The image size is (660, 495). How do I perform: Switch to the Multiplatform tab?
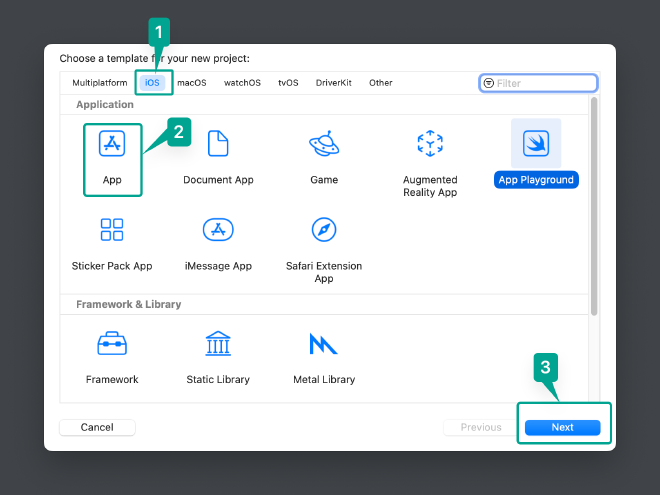[x=100, y=83]
